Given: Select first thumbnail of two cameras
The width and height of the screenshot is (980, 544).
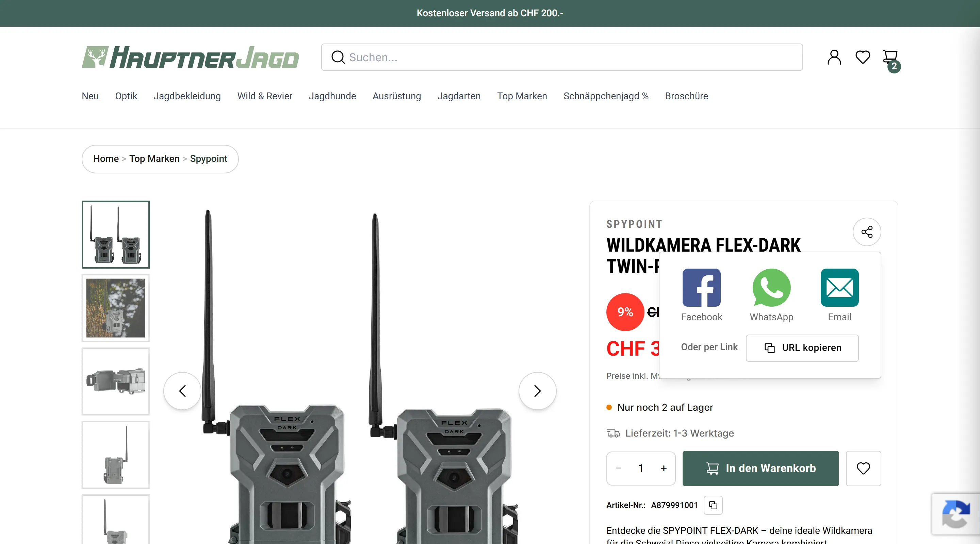Looking at the screenshot, I should (116, 235).
